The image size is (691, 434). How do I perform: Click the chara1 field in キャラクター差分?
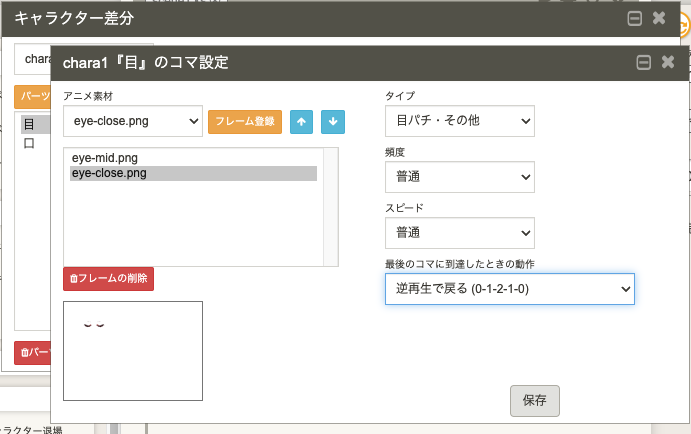tap(35, 59)
